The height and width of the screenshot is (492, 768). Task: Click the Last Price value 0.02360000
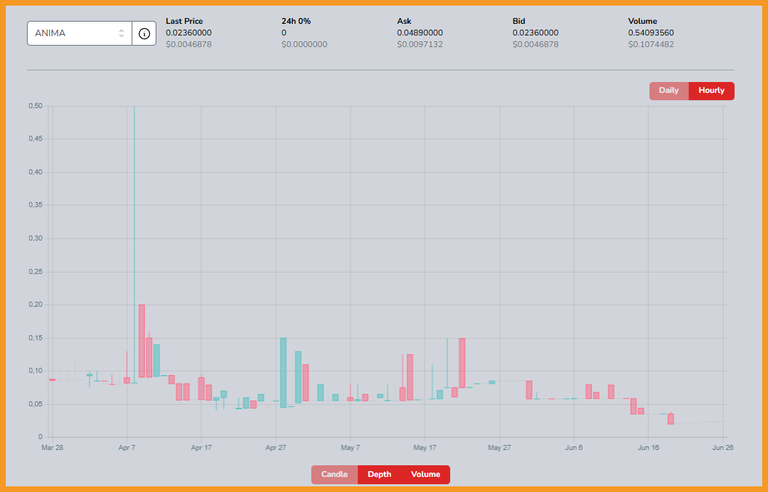189,33
